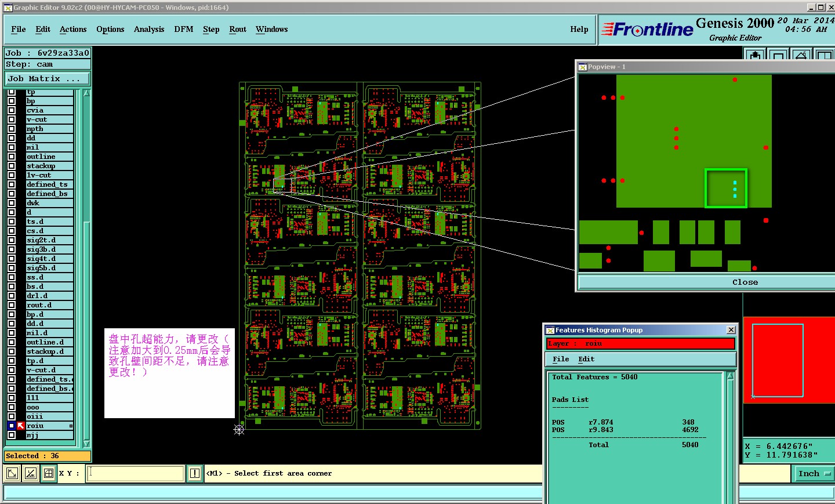Viewport: 835px width, 504px height.
Task: Open the Help menu
Action: click(579, 30)
